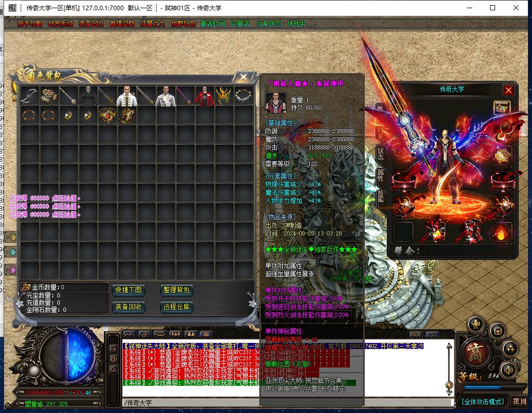This screenshot has width=532, height=413.
Task: Click the speaker icon left of the chat
Action: [114, 349]
